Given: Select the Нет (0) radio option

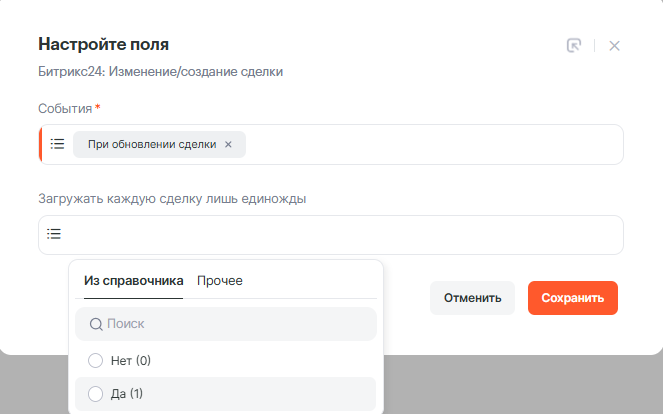Looking at the screenshot, I should 96,360.
